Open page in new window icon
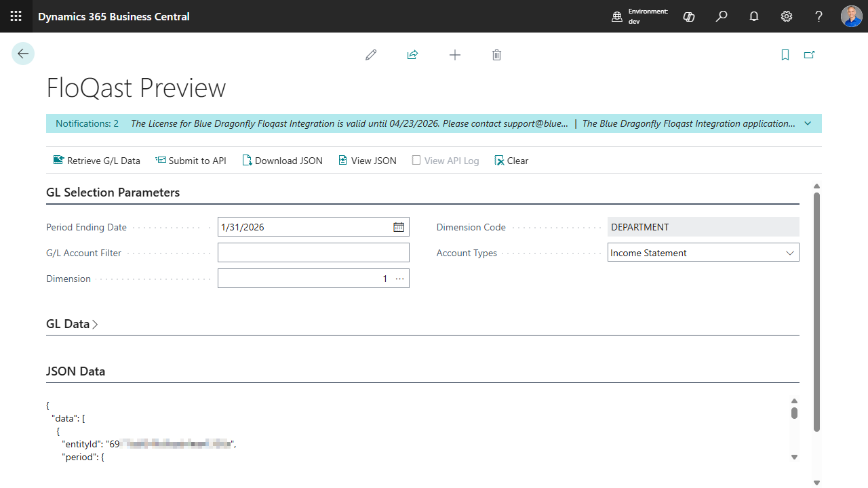The width and height of the screenshot is (868, 488). coord(809,55)
